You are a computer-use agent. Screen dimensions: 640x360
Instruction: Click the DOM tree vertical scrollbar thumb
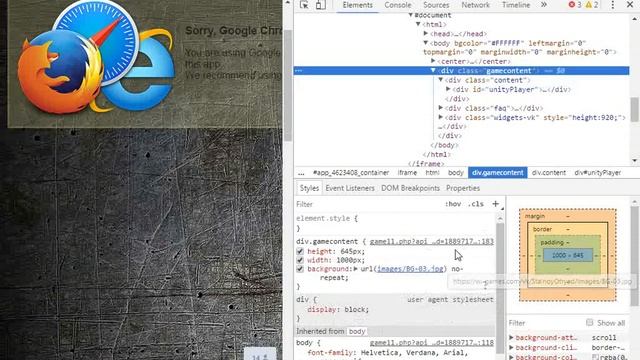(635, 109)
